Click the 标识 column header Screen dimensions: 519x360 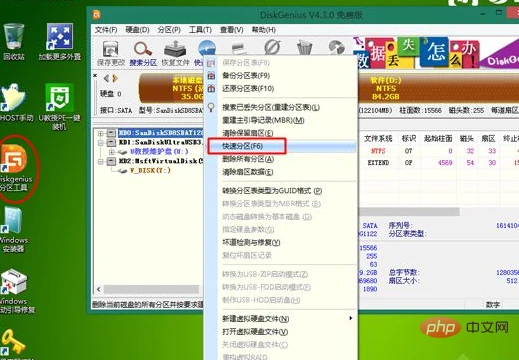pyautogui.click(x=409, y=138)
